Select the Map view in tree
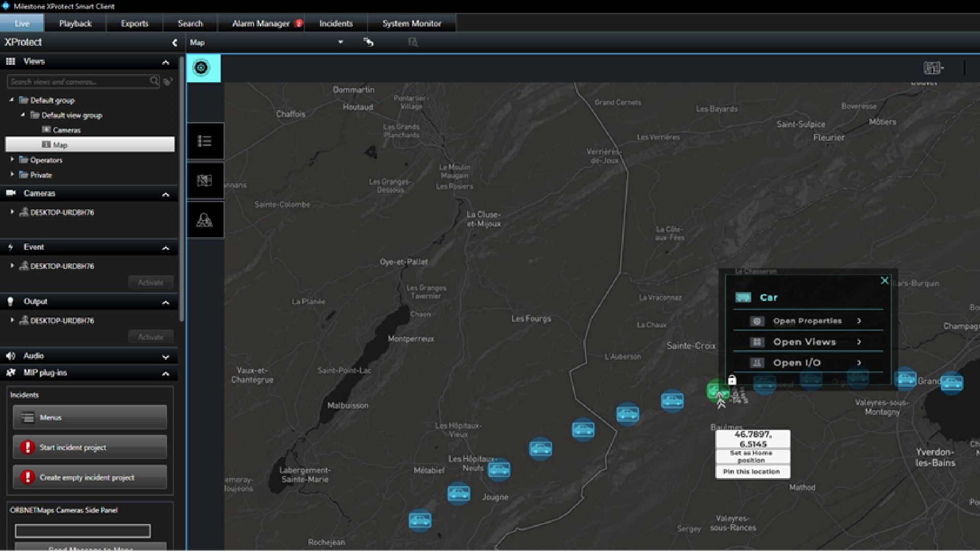The height and width of the screenshot is (551, 980). click(x=90, y=144)
